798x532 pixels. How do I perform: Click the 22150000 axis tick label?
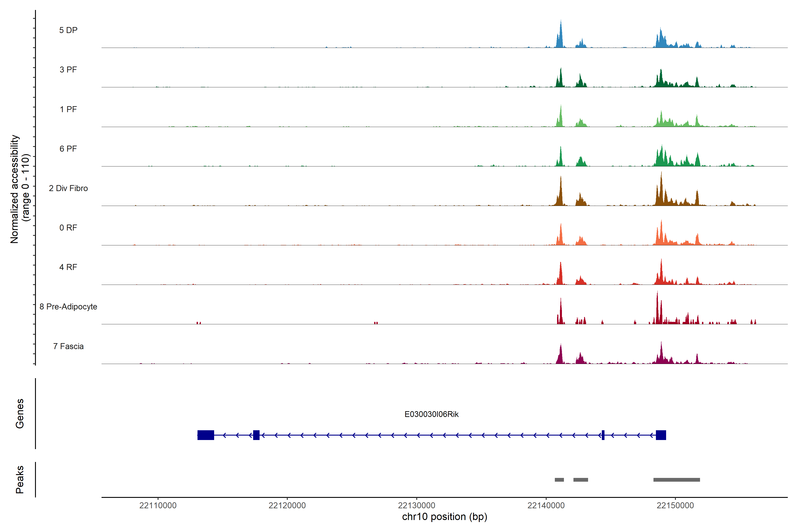pyautogui.click(x=675, y=506)
